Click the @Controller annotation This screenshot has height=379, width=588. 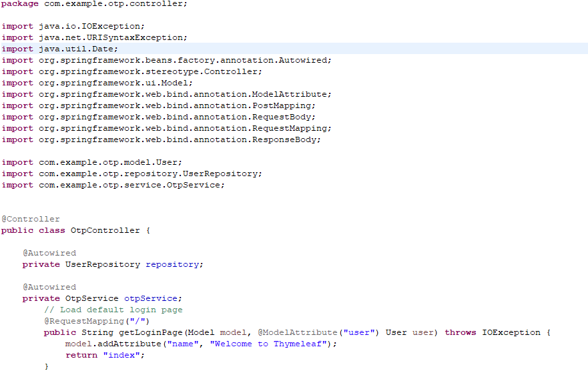(31, 219)
